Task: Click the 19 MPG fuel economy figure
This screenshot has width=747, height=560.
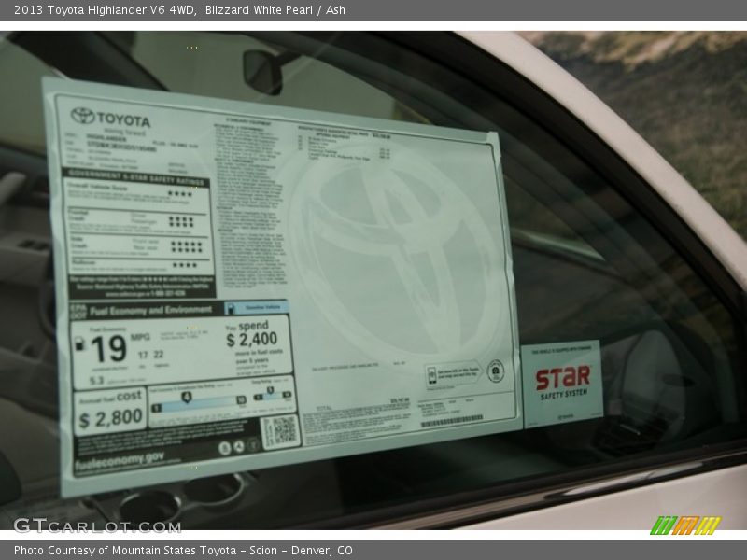Action: click(x=109, y=349)
